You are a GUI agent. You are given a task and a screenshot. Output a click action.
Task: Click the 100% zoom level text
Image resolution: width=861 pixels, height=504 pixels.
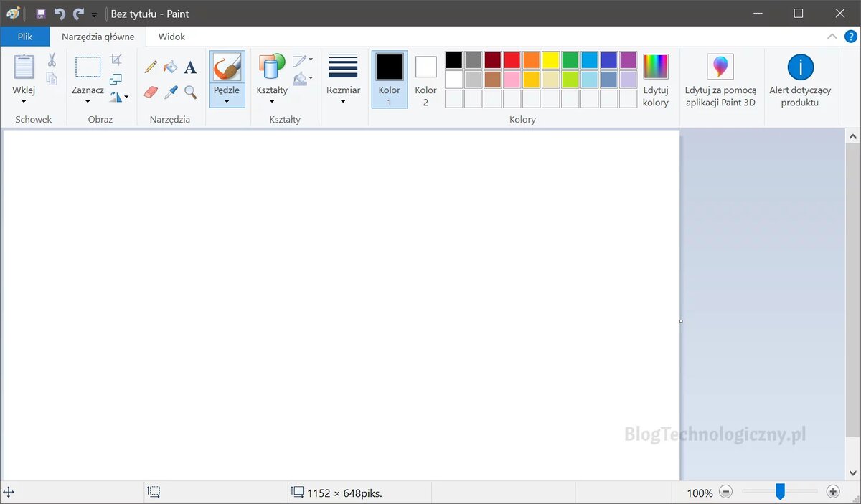(700, 493)
